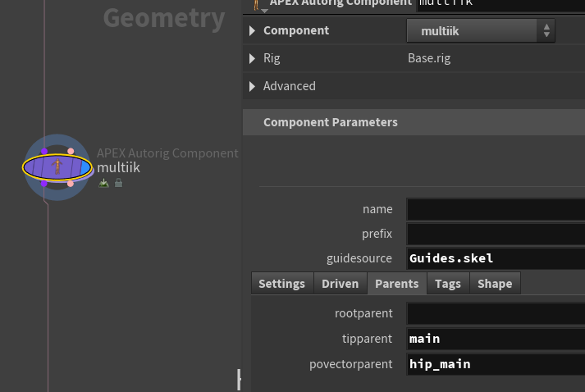The width and height of the screenshot is (585, 392).
Task: Click the tipparent field containing main
Action: click(x=496, y=339)
